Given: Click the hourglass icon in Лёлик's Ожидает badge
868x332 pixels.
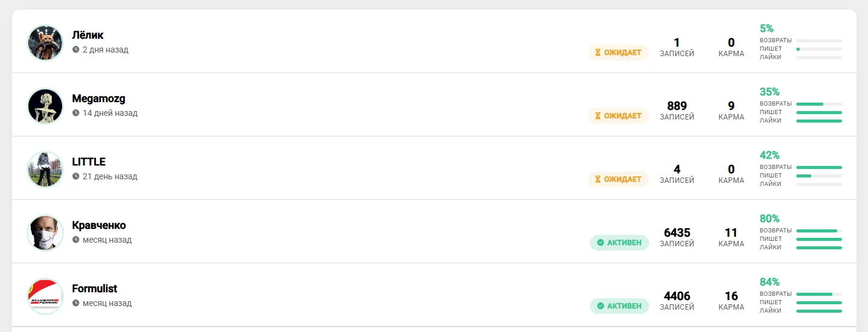Looking at the screenshot, I should point(598,53).
